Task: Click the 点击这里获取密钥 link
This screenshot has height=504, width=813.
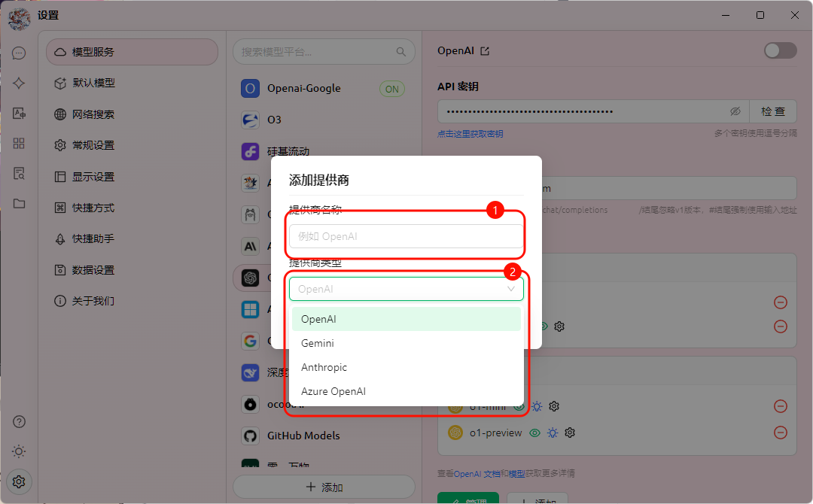Action: (x=470, y=134)
